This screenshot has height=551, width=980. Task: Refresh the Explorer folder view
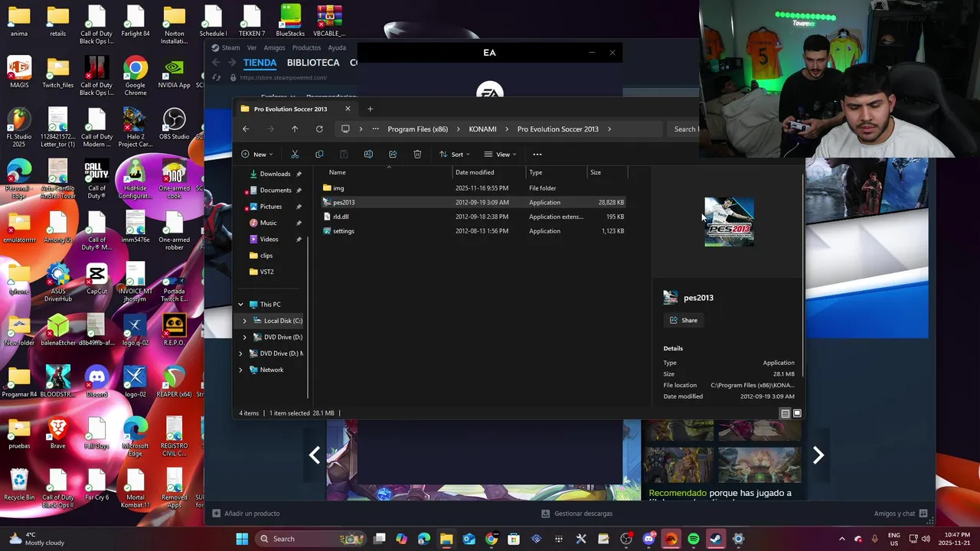pos(319,129)
